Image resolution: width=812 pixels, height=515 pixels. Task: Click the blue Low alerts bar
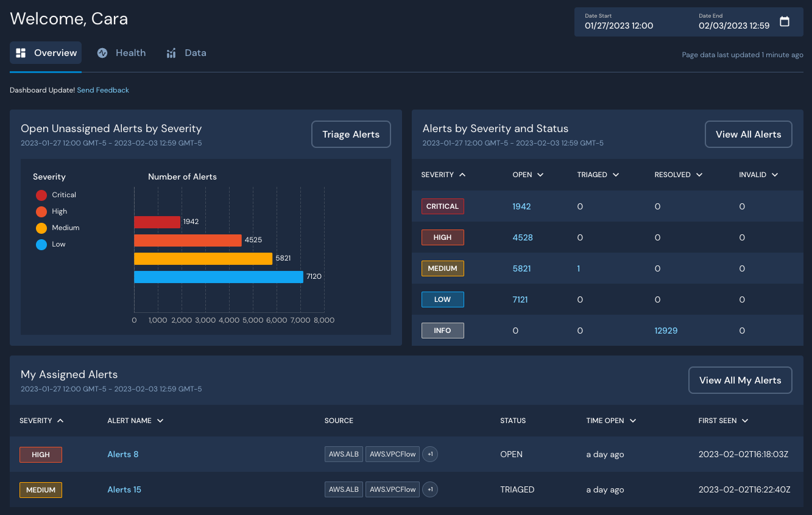[218, 277]
